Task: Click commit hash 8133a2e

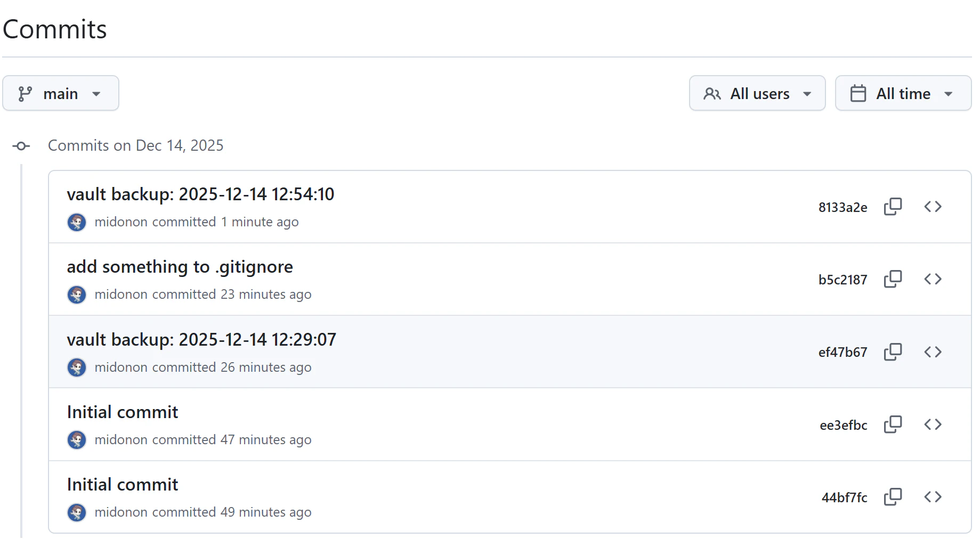Action: pyautogui.click(x=843, y=207)
